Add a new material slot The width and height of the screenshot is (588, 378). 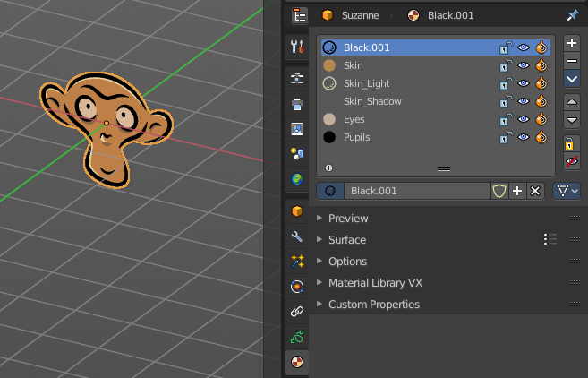572,43
